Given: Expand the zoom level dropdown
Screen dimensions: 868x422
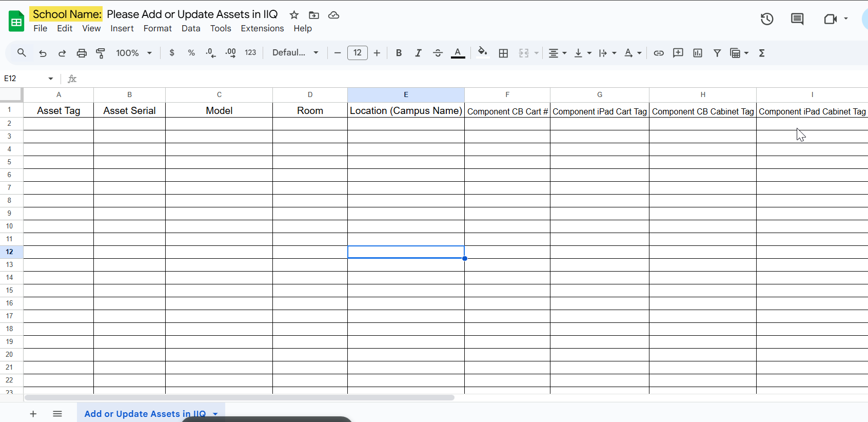Looking at the screenshot, I should coord(134,53).
